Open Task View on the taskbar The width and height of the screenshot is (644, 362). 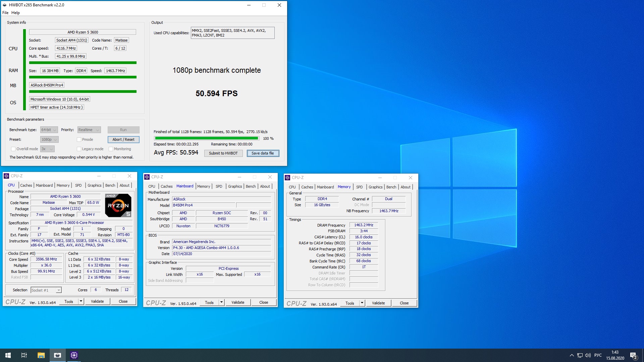click(x=24, y=355)
